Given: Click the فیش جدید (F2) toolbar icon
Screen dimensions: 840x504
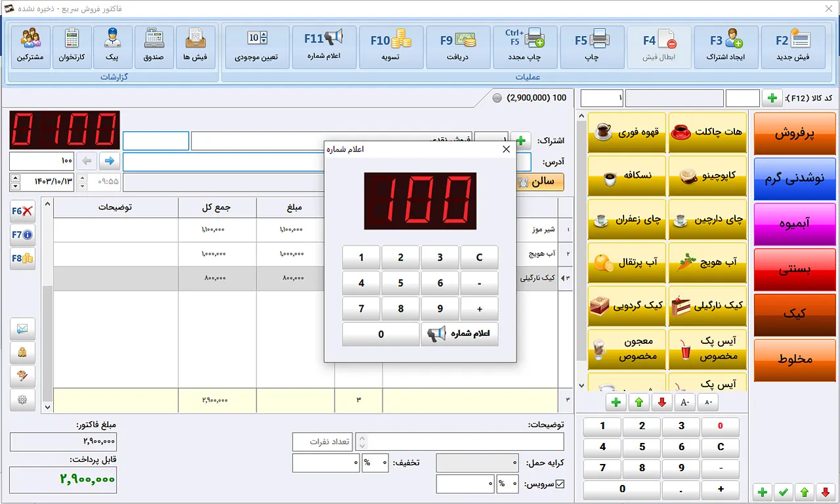Looking at the screenshot, I should [793, 47].
